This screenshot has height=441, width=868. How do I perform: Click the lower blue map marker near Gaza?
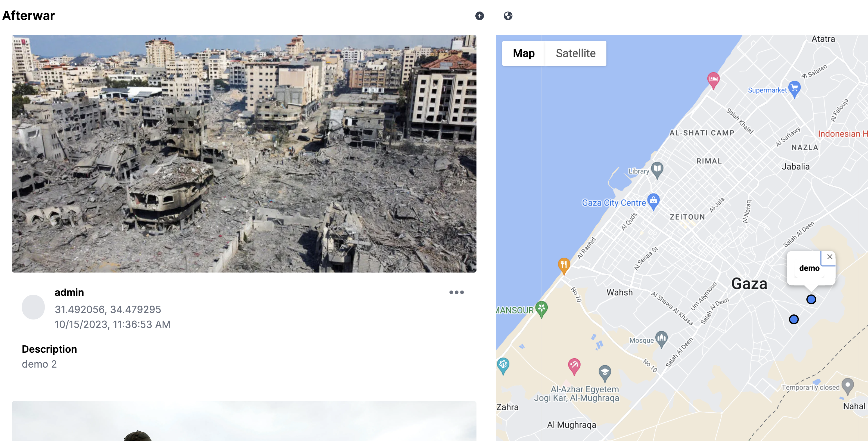coord(793,319)
